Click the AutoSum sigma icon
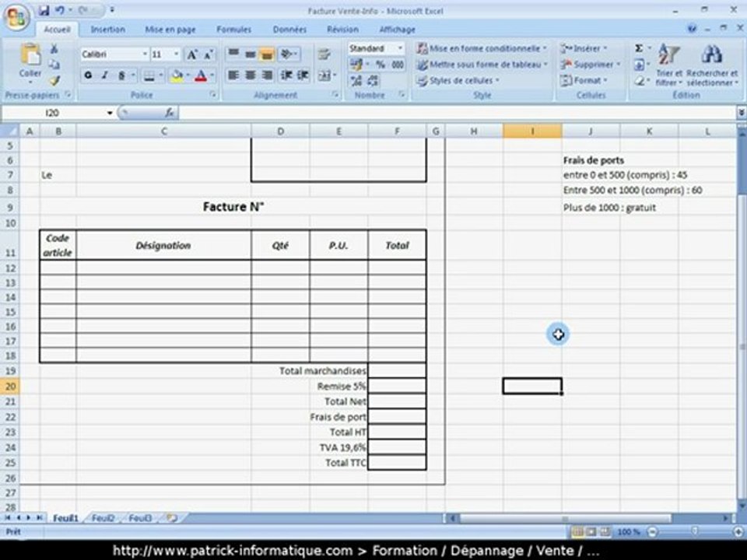The width and height of the screenshot is (747, 560). pyautogui.click(x=639, y=48)
